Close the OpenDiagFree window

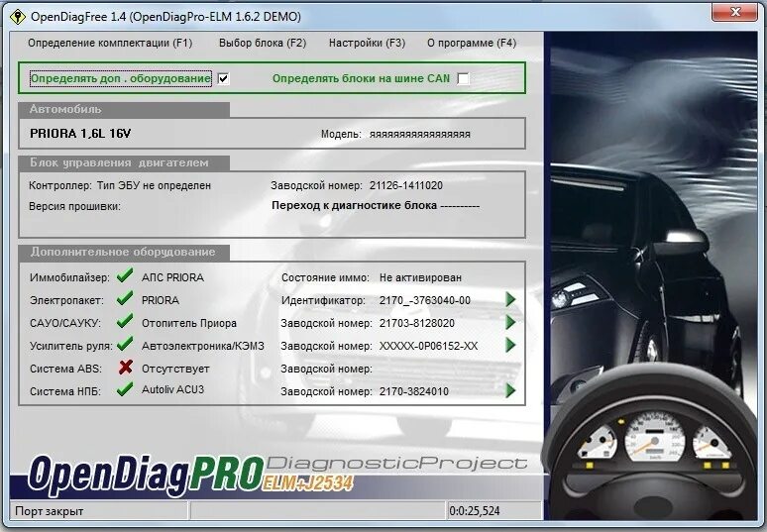pos(734,12)
